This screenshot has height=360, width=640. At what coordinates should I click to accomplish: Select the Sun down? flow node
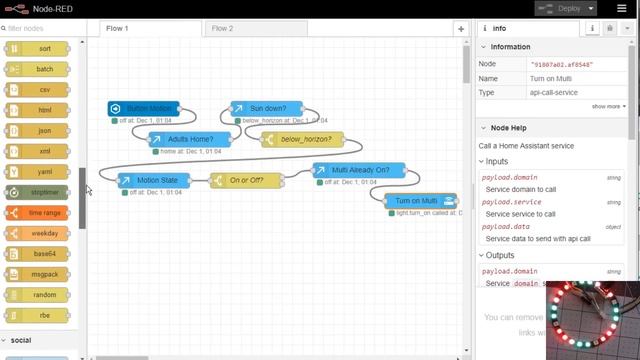267,109
